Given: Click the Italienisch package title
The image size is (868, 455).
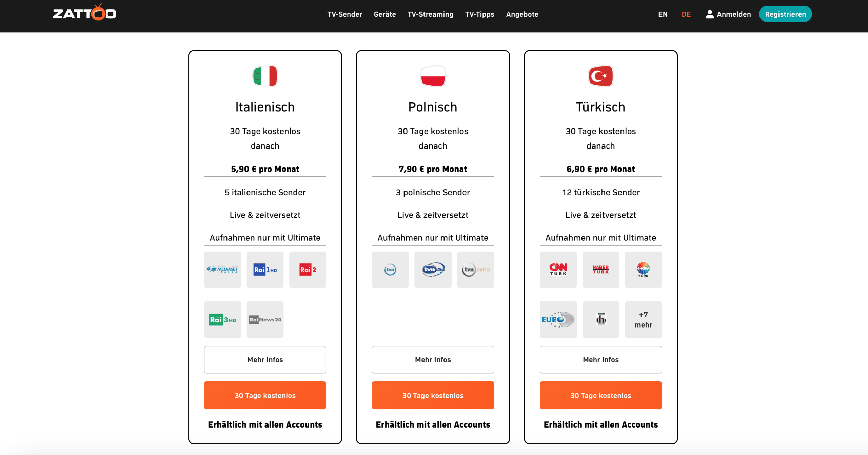Looking at the screenshot, I should coord(265,107).
